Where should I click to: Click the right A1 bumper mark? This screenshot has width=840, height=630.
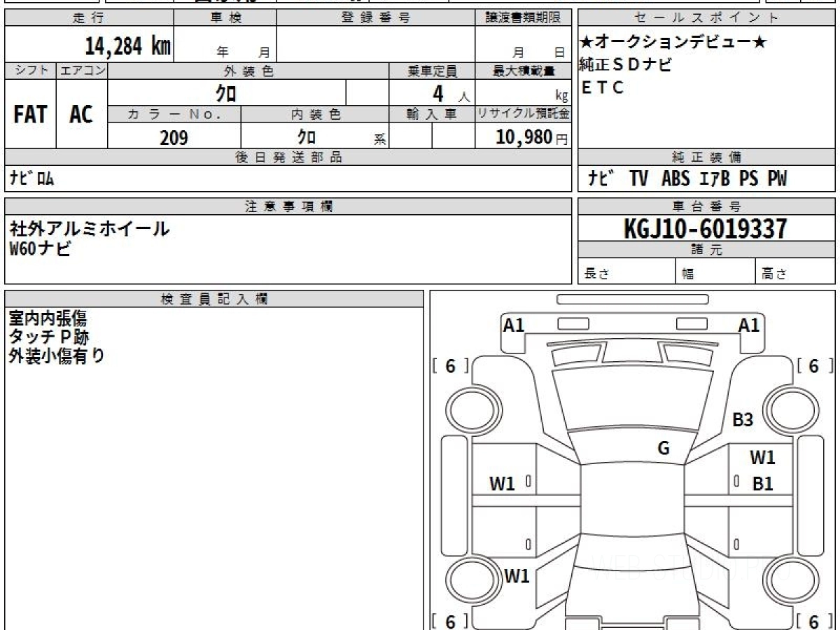point(749,325)
